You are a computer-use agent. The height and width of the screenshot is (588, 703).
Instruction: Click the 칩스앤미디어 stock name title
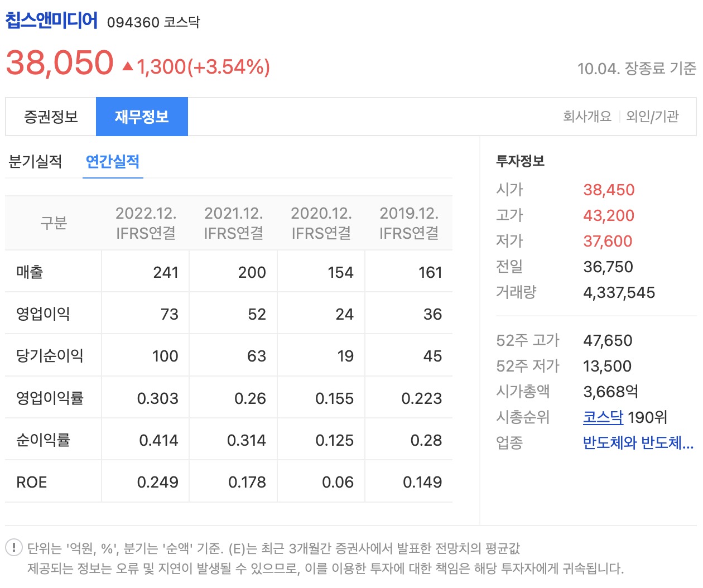51,21
